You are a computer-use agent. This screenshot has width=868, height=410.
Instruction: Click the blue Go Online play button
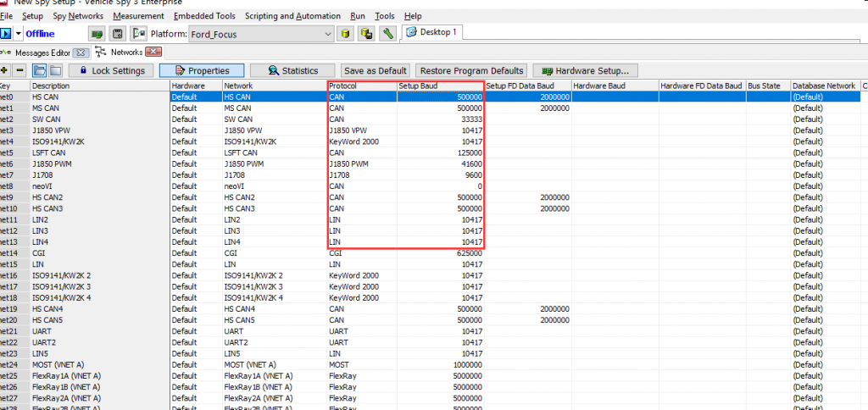(x=5, y=34)
